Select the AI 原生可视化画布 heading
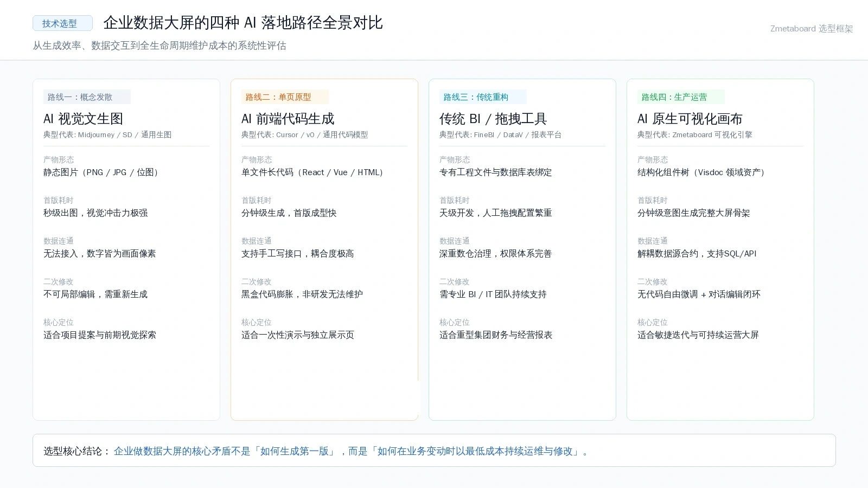Screen dimensions: 868x488 [690, 119]
